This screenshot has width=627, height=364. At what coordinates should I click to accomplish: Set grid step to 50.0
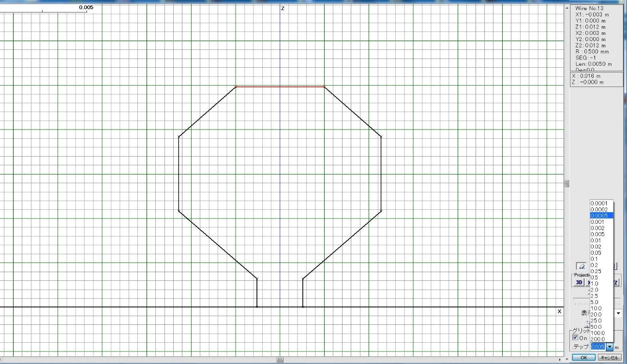[602, 327]
